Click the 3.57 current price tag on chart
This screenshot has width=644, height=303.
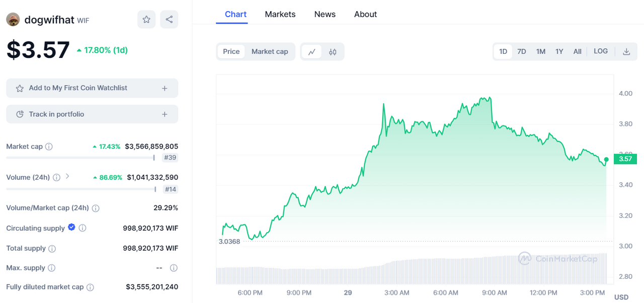(x=625, y=159)
